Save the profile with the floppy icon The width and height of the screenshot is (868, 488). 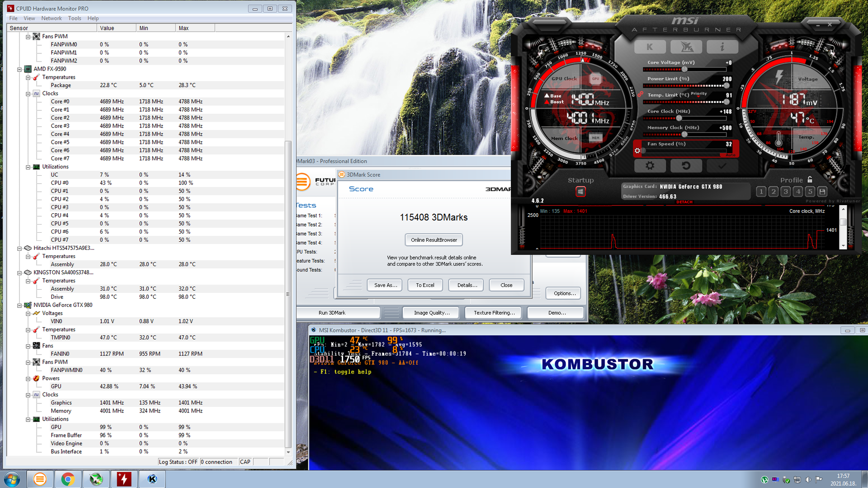(x=822, y=192)
